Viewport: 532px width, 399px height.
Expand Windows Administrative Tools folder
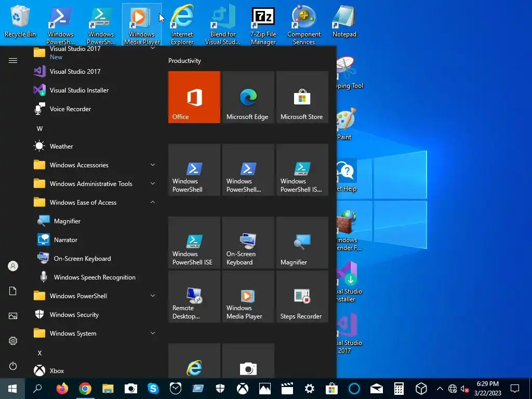tap(95, 183)
